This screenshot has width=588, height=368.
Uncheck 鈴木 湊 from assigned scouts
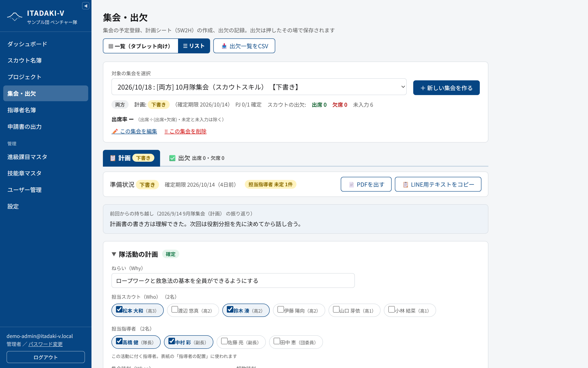[x=230, y=309]
